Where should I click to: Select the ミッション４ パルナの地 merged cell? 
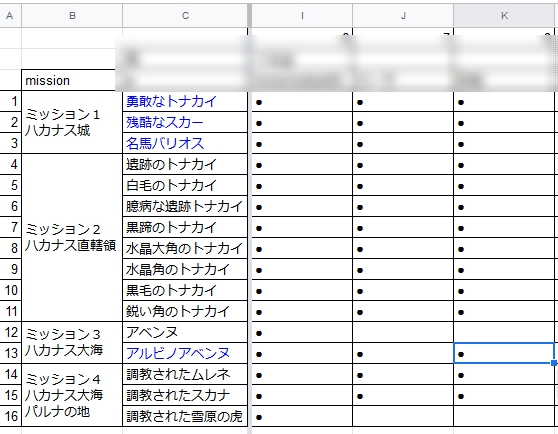(72, 395)
